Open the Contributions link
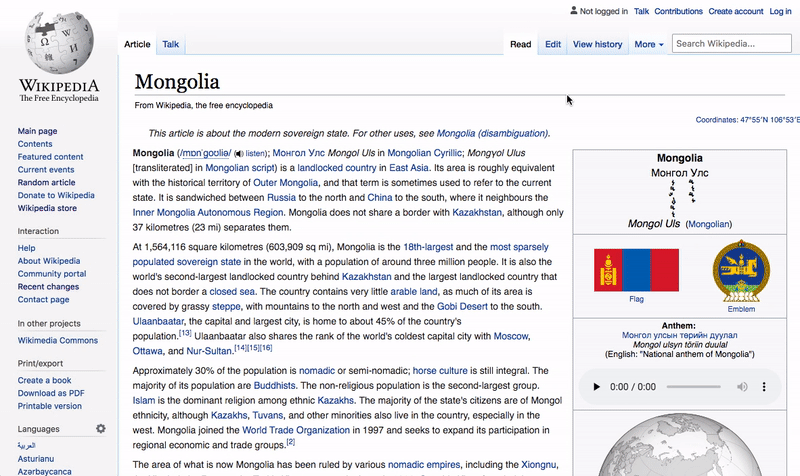Screen dimensions: 800x476 678,11
